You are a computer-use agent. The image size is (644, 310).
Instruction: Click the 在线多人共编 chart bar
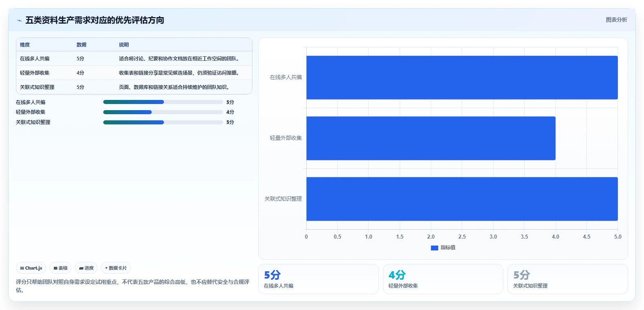coord(462,77)
